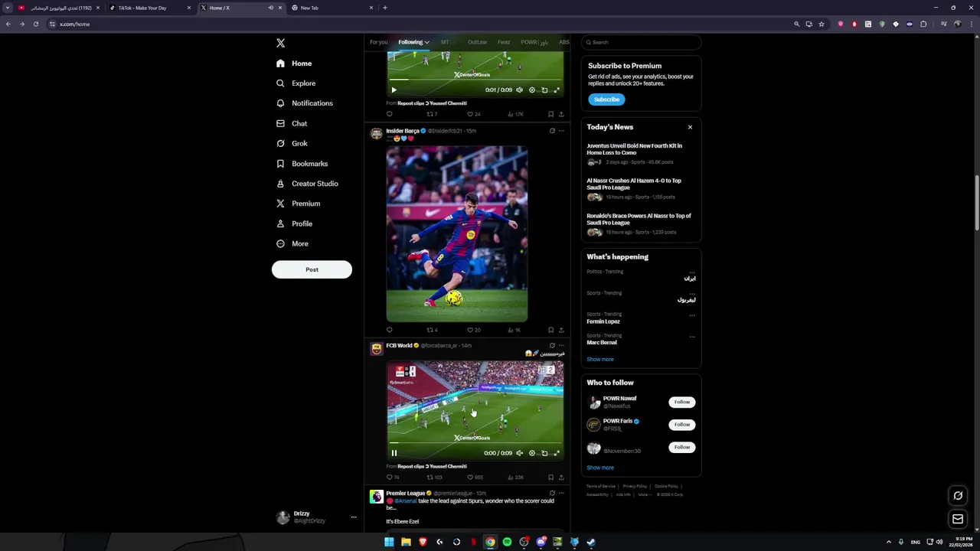Switch to the New Tab browser tab
980x551 pixels.
[332, 8]
